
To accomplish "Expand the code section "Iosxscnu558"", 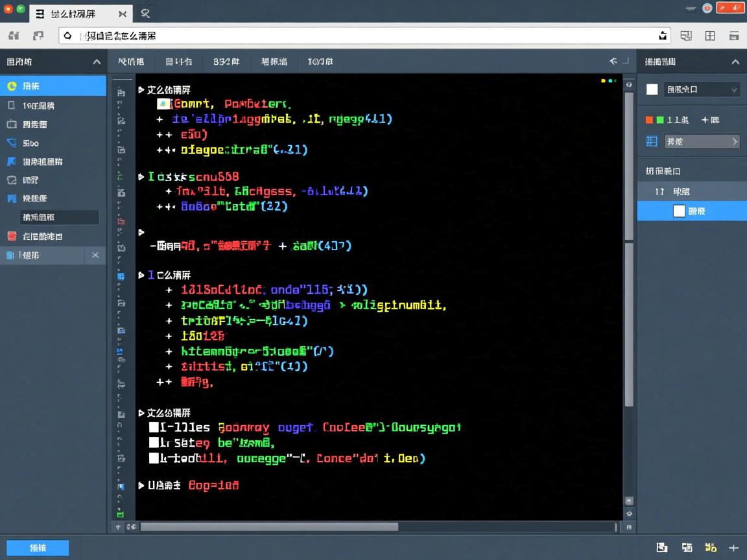I will [x=141, y=176].
